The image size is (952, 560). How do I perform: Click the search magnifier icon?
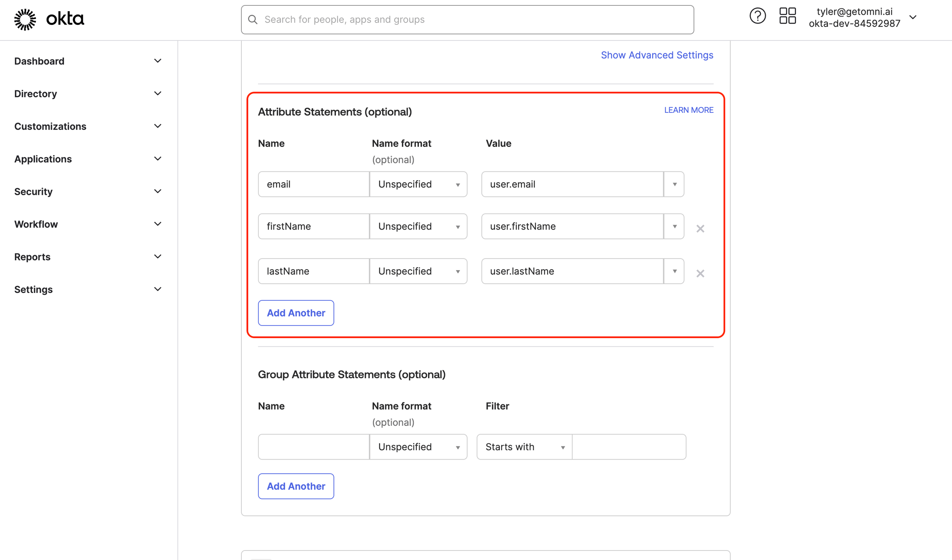(x=253, y=19)
